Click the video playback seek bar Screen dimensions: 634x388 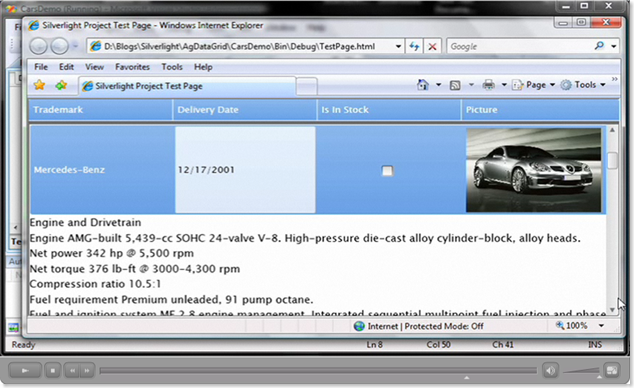tap(318, 370)
